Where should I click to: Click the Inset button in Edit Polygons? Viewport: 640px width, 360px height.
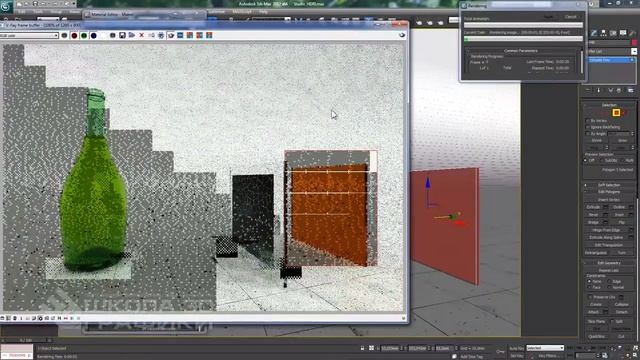pos(619,215)
